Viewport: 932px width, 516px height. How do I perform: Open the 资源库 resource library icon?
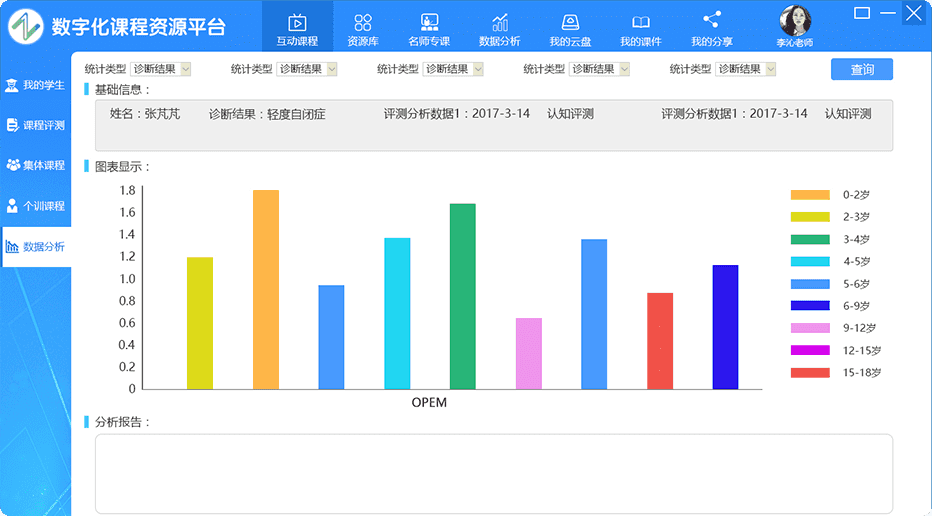point(363,22)
